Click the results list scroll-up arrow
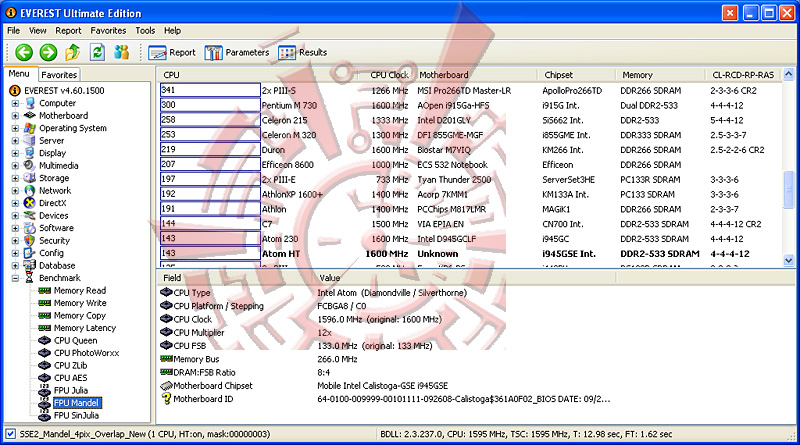Image resolution: width=800 pixels, height=445 pixels. click(789, 75)
